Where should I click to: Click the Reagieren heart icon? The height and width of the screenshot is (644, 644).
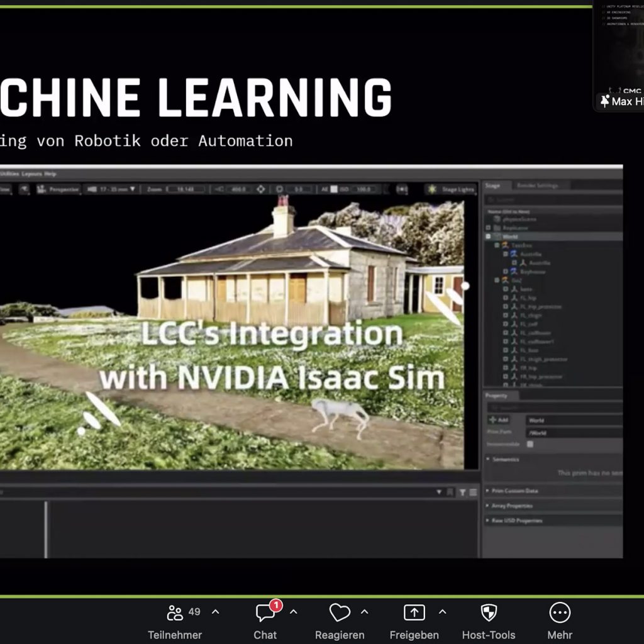tap(340, 613)
